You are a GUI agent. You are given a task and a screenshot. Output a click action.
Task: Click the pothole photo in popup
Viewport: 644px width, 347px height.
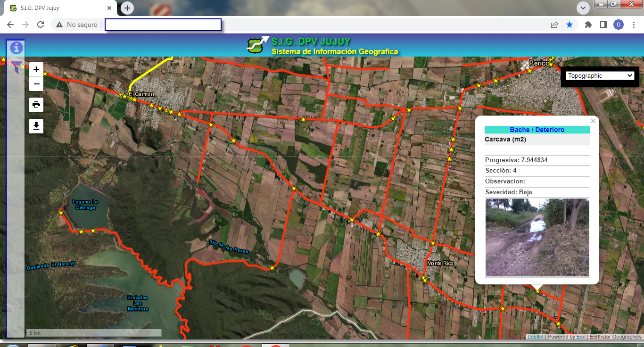pyautogui.click(x=537, y=237)
